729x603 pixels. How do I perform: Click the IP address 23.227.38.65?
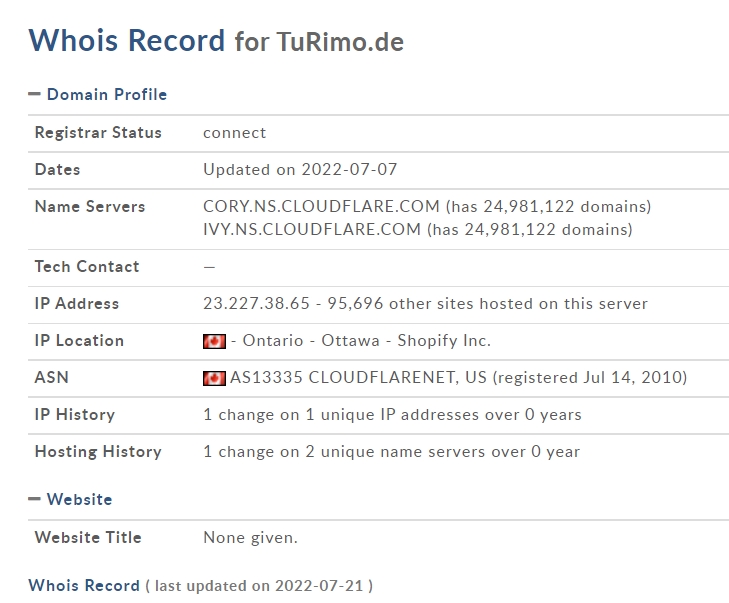click(x=256, y=304)
